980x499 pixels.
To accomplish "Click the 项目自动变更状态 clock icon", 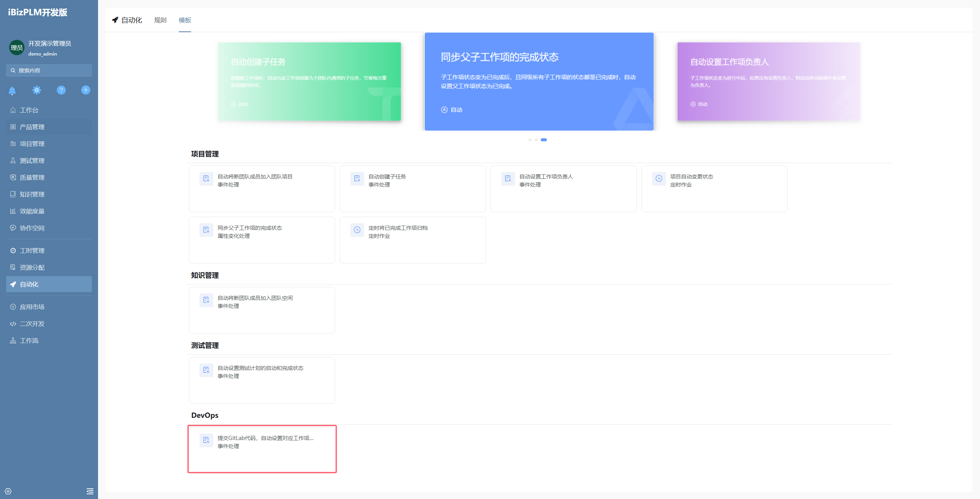I will [x=659, y=178].
